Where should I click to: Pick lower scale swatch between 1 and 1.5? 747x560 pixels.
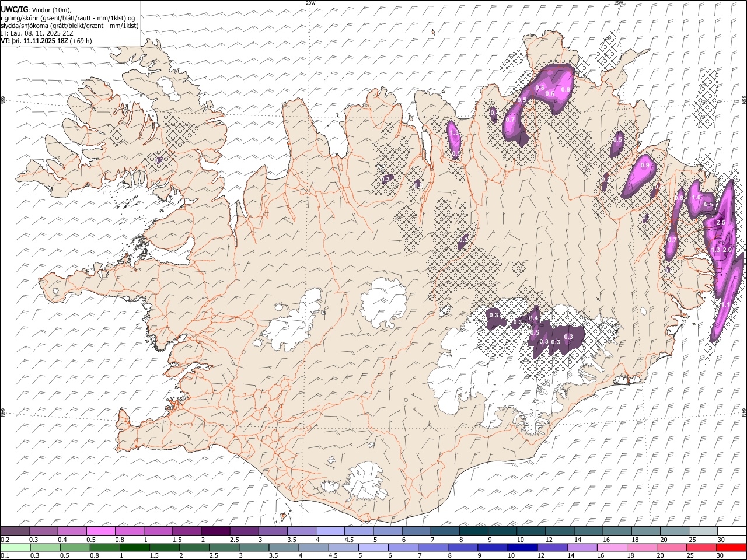135,547
